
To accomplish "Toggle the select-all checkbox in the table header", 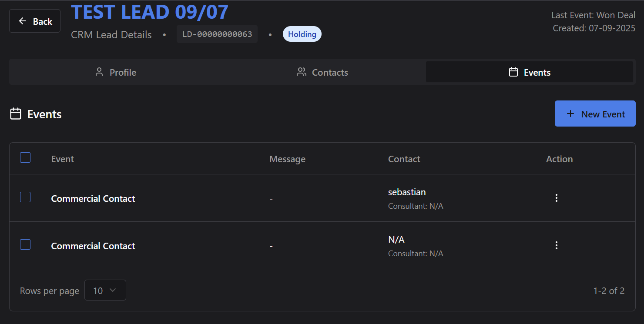I will click(25, 158).
